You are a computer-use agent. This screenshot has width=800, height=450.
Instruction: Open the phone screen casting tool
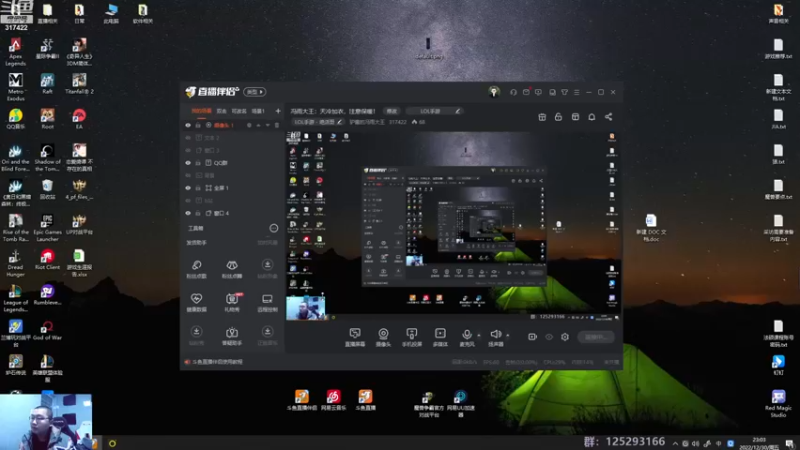click(x=412, y=337)
